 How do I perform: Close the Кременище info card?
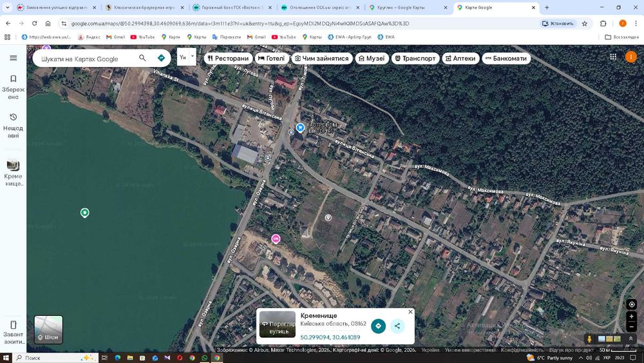pyautogui.click(x=410, y=312)
